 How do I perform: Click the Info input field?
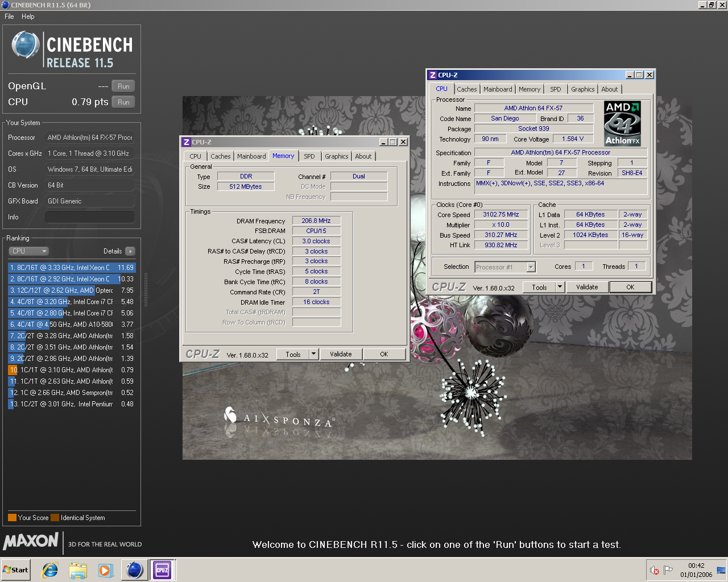pyautogui.click(x=90, y=217)
